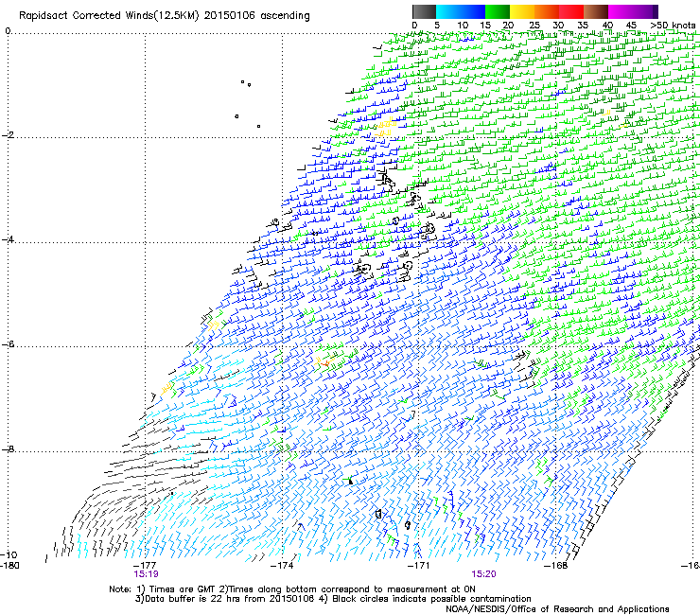The width and height of the screenshot is (700, 615).
Task: Click the -177 longitude label
Action: point(145,566)
